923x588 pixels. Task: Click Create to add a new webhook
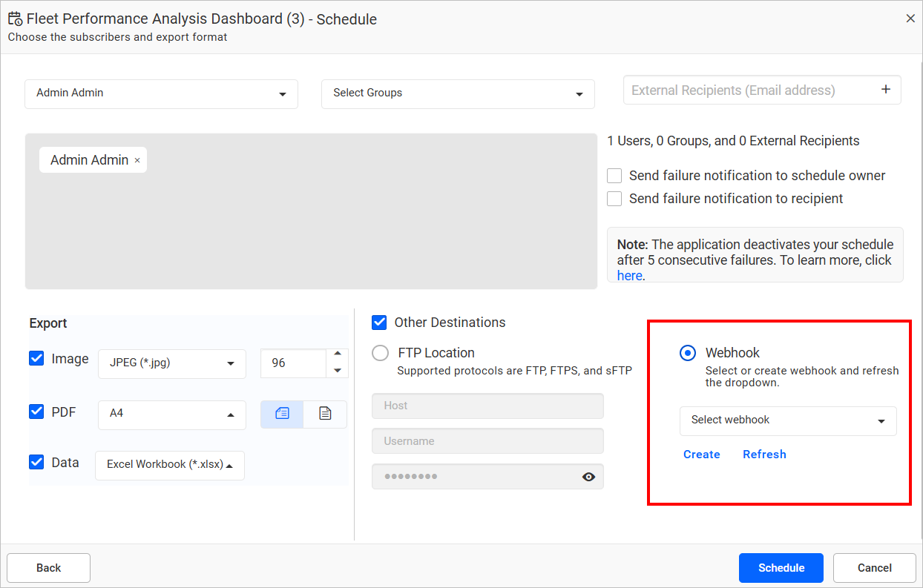tap(701, 454)
